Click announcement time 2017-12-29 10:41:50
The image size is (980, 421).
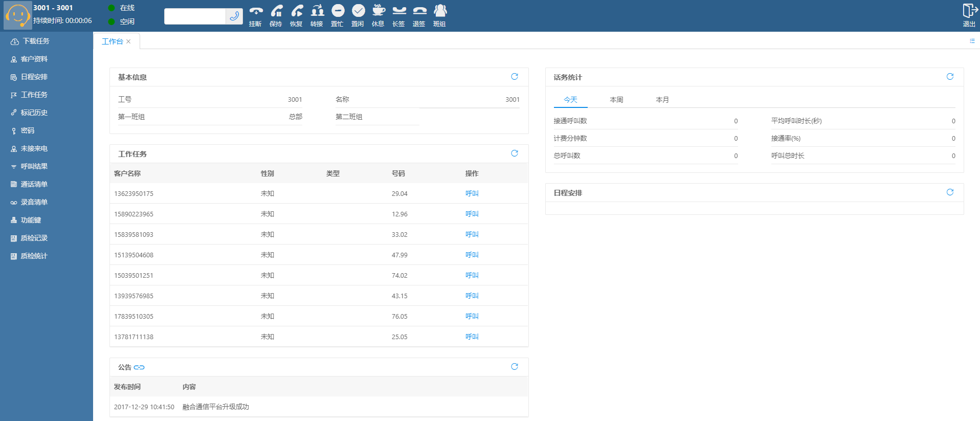tap(144, 407)
